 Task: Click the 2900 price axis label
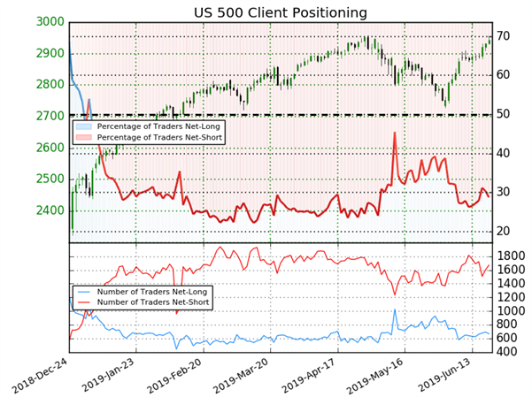tap(50, 53)
